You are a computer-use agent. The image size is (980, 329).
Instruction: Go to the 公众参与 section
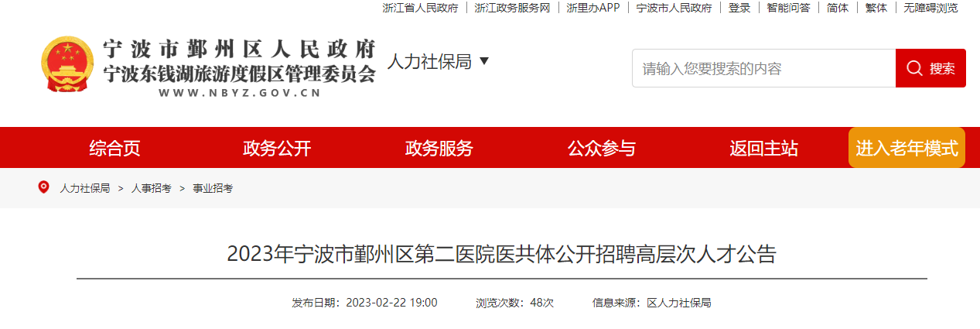(x=601, y=148)
